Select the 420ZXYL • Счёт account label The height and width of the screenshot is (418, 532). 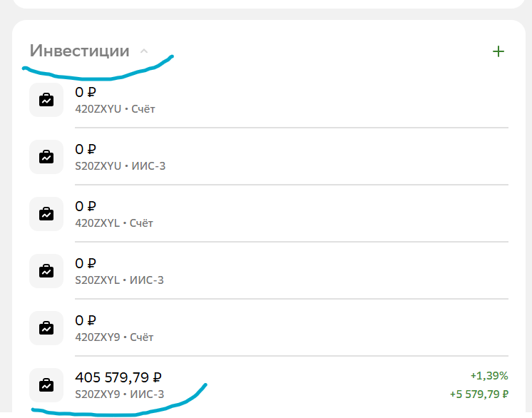tap(114, 223)
